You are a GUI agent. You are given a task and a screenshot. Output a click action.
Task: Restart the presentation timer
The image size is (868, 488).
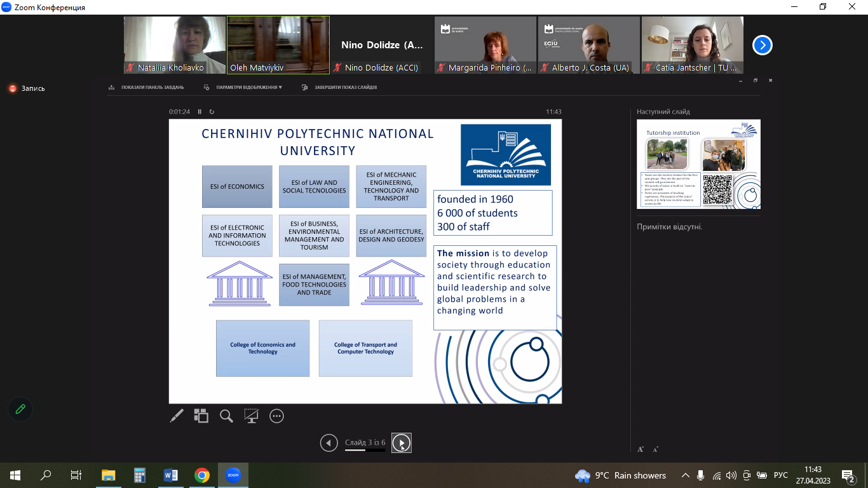(212, 112)
